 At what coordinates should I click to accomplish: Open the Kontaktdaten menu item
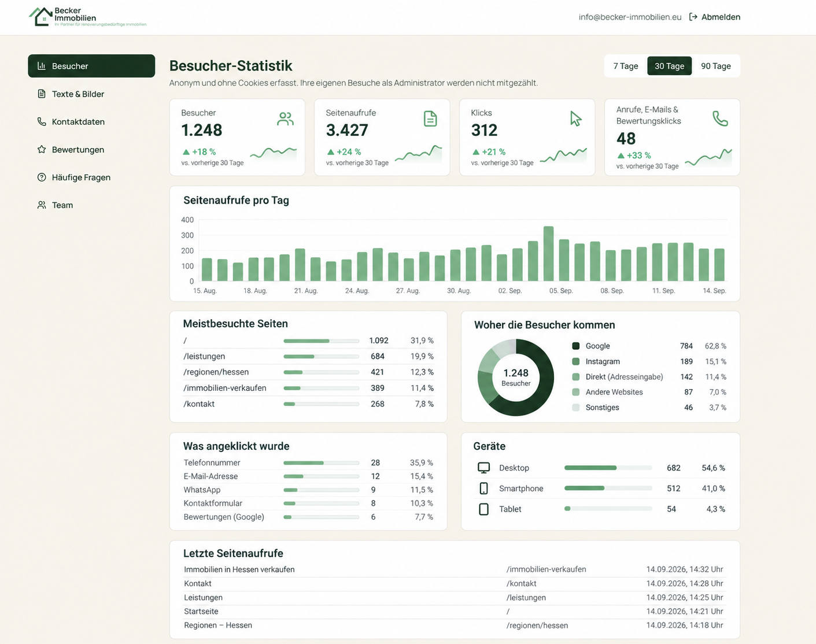(91, 121)
